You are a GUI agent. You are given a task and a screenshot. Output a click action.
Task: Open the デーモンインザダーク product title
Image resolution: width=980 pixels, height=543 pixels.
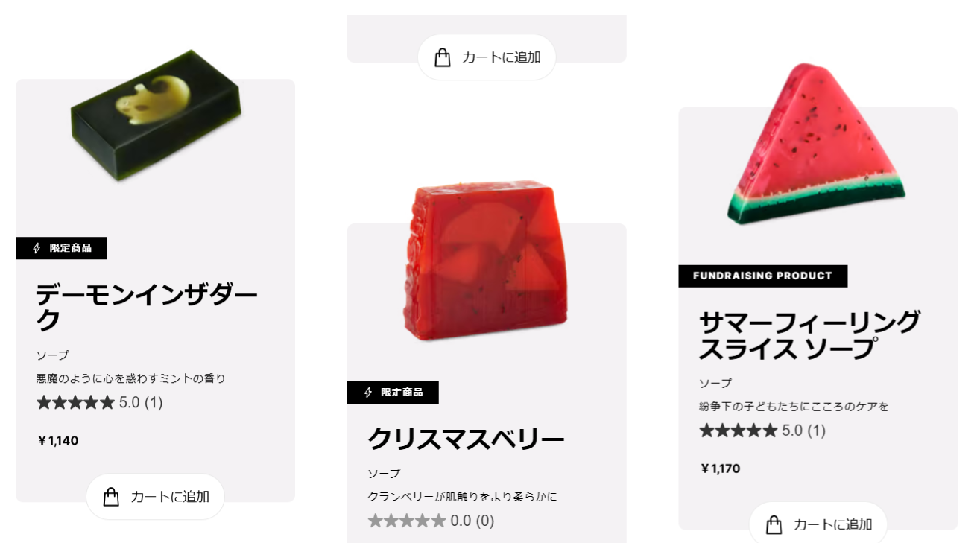(147, 308)
